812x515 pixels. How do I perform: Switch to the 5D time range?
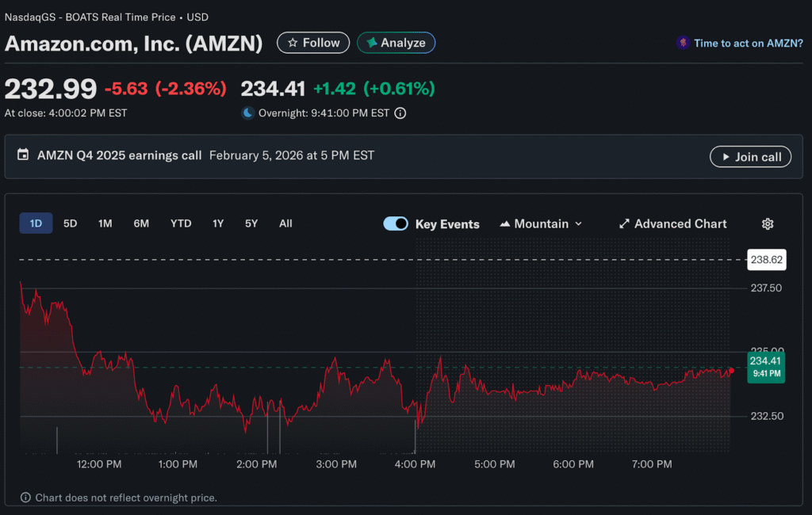click(70, 223)
